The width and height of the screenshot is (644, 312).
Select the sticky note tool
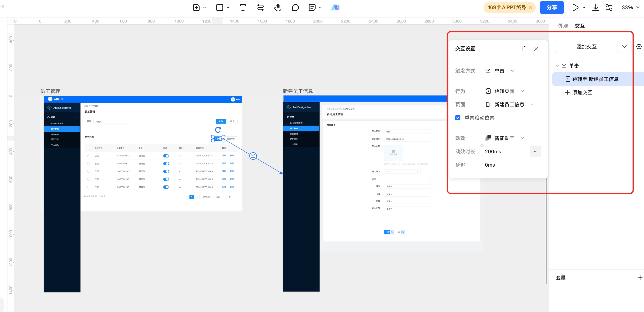[x=312, y=7]
